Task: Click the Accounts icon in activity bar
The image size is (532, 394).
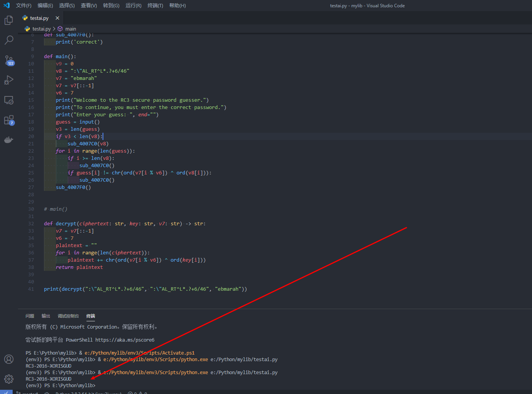Action: tap(8, 359)
